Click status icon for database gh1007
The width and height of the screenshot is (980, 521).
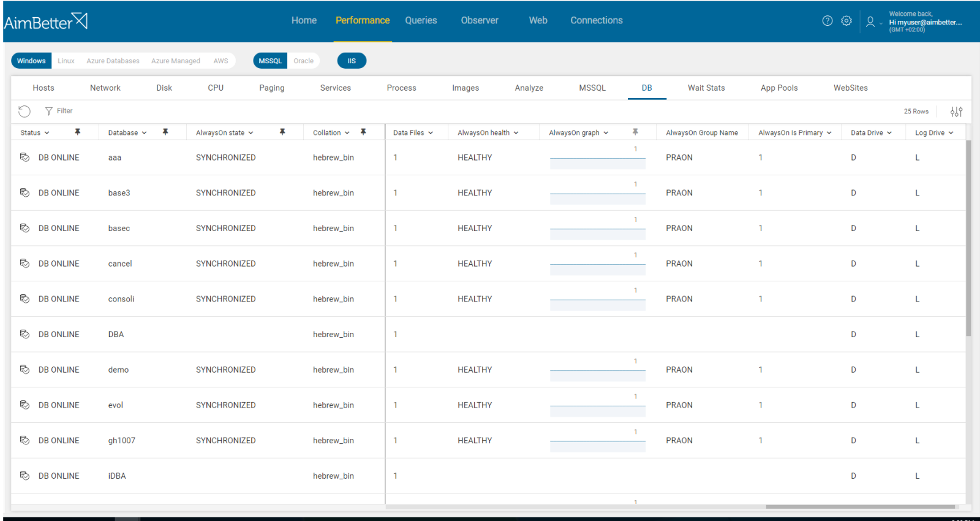24,440
